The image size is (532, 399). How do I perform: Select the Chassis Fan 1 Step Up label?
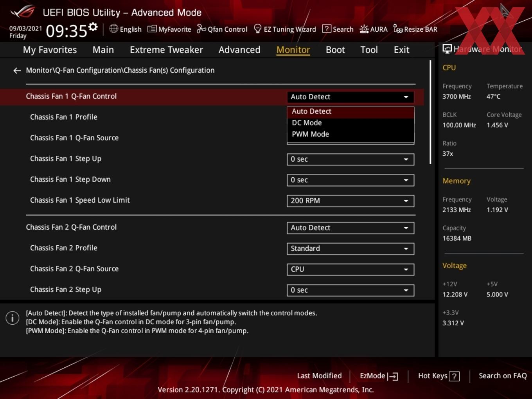tap(66, 158)
